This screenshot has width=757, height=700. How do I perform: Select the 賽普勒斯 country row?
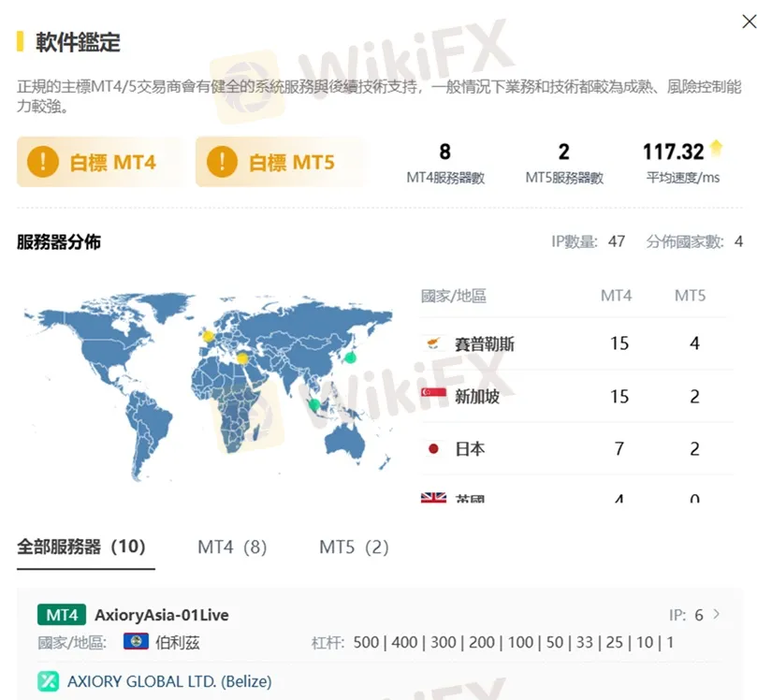(x=577, y=343)
